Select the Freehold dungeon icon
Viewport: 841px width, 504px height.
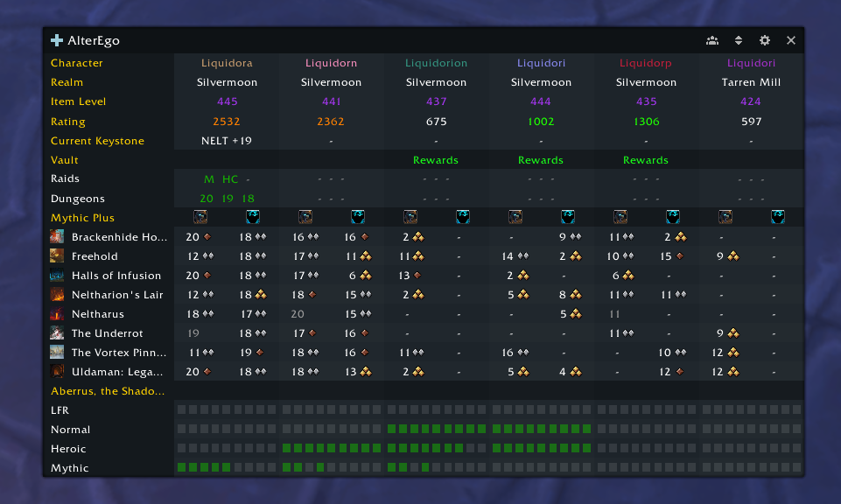point(58,255)
